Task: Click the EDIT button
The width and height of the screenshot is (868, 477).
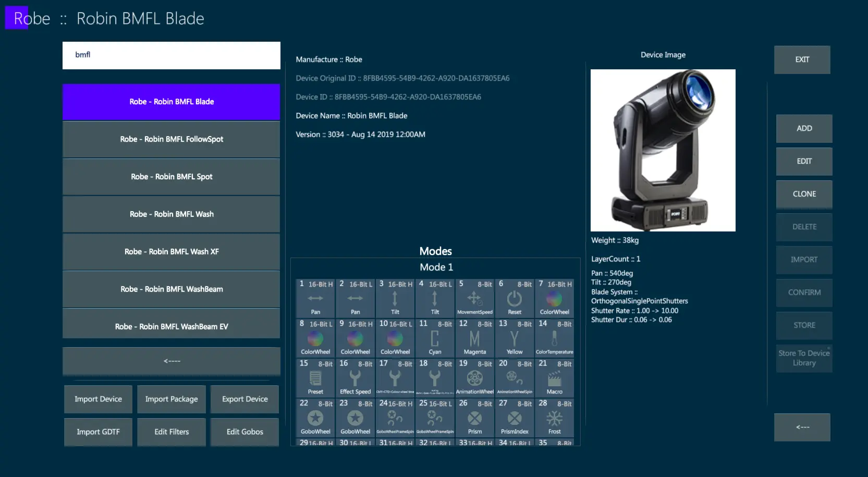Action: pyautogui.click(x=804, y=162)
